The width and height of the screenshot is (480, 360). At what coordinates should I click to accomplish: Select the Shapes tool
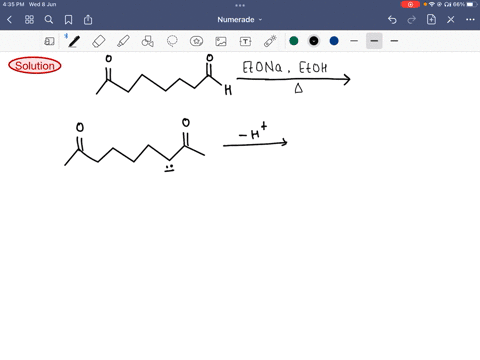coord(148,41)
